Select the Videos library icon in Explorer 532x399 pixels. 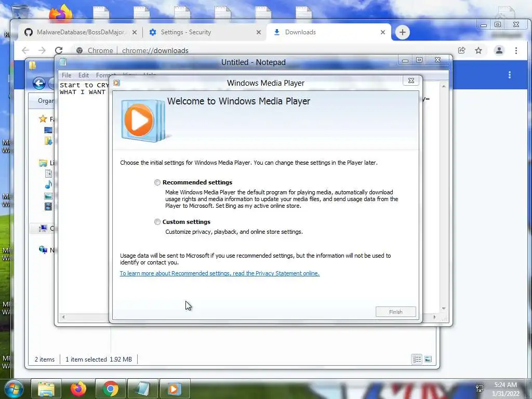coord(48,206)
